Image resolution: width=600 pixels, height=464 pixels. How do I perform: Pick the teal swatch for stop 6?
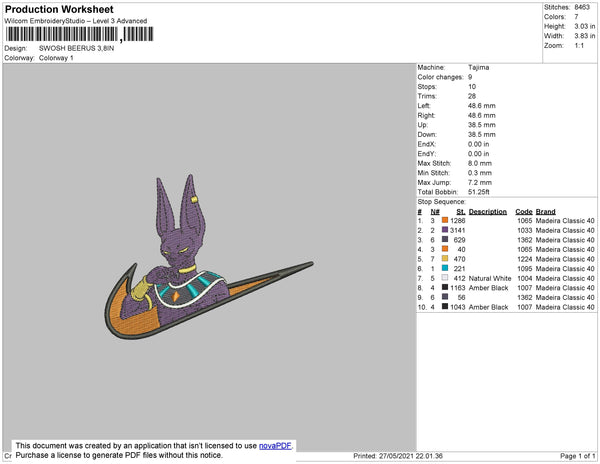point(445,268)
